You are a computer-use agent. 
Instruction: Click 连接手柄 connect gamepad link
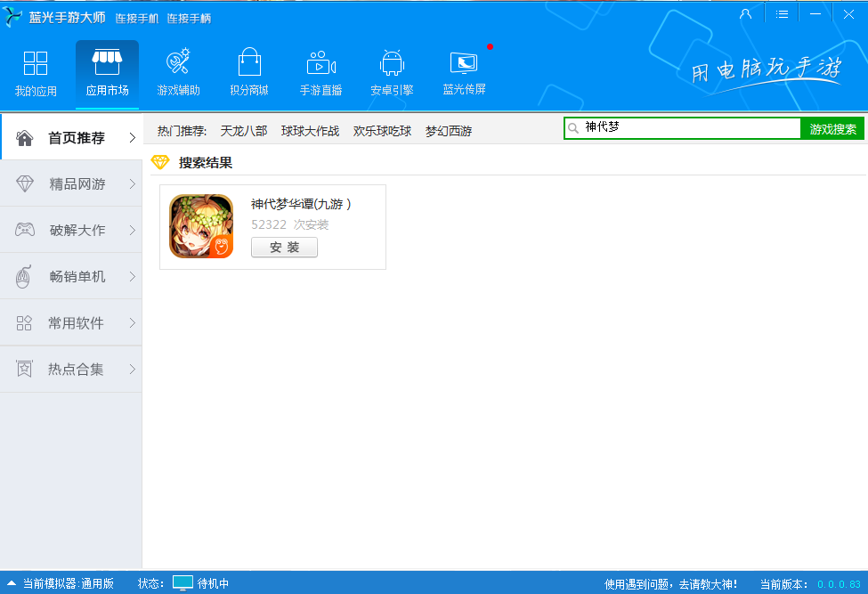click(x=189, y=19)
